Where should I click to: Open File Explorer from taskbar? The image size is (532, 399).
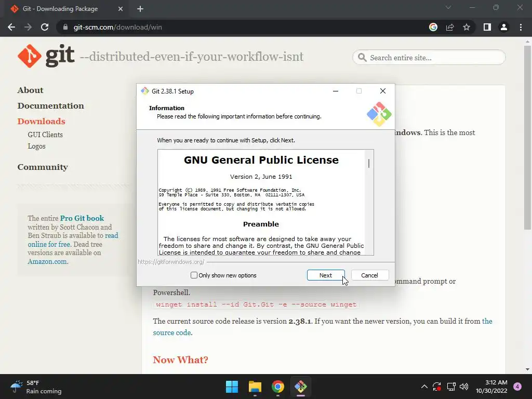pyautogui.click(x=255, y=387)
